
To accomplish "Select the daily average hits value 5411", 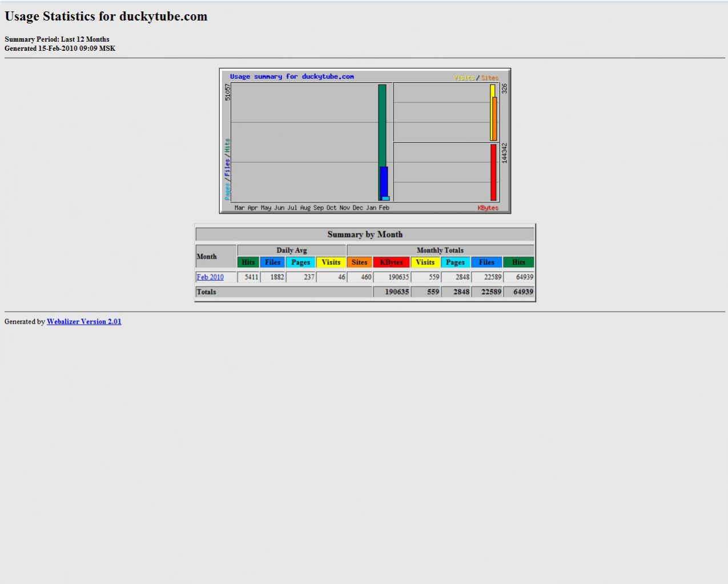I will coord(251,277).
